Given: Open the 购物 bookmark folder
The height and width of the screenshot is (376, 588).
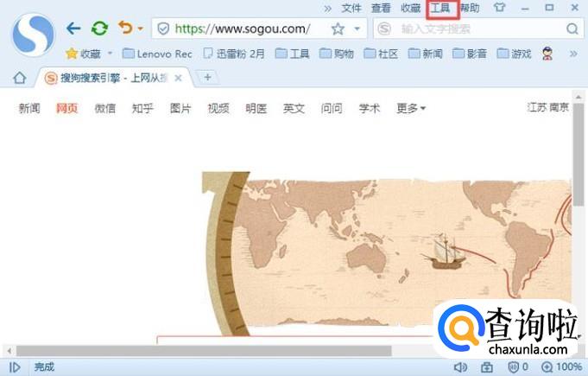Looking at the screenshot, I should [337, 54].
